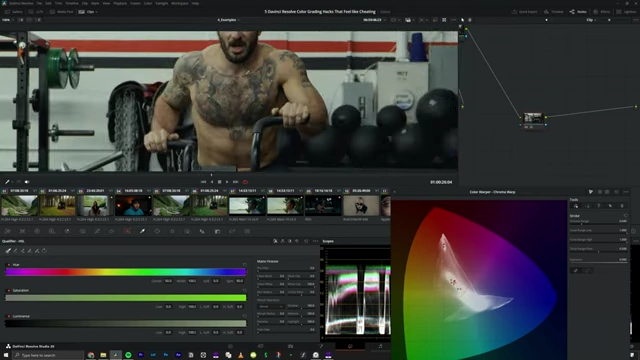Image resolution: width=640 pixels, height=360 pixels.
Task: Toggle the Gallery panel
Action: point(14,12)
